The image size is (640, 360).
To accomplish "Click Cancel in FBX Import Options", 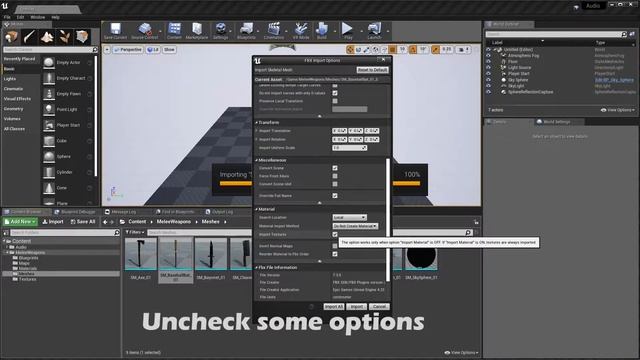I will [379, 307].
